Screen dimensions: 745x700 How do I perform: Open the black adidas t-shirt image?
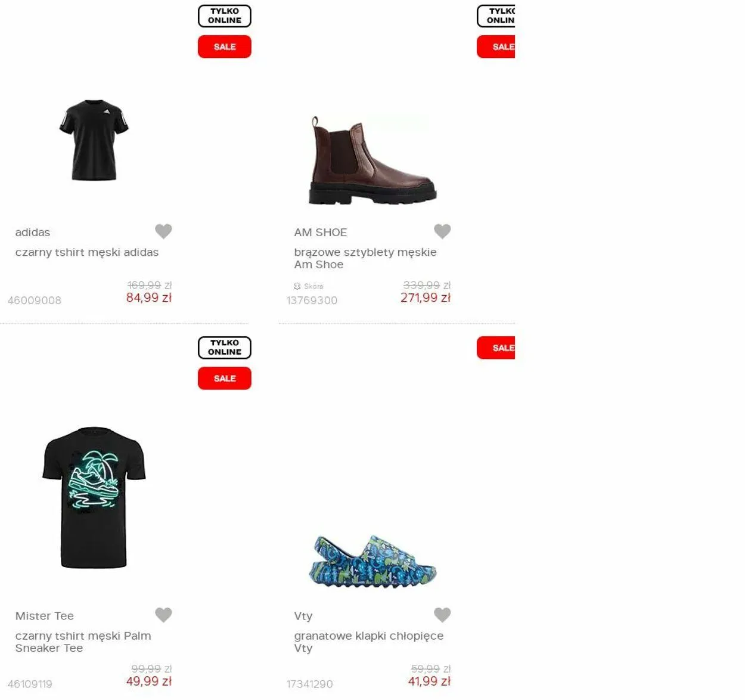point(94,141)
